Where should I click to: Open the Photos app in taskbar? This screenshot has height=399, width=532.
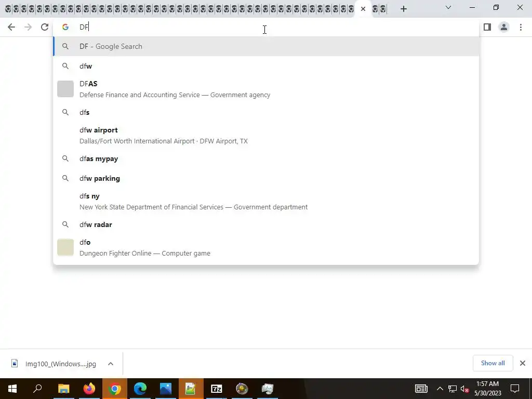(166, 389)
